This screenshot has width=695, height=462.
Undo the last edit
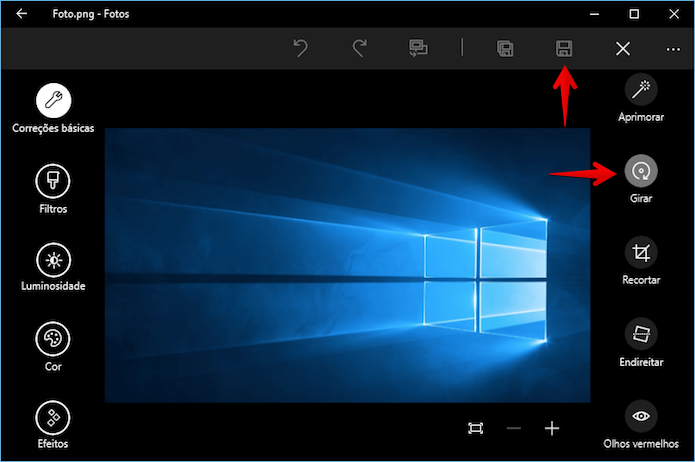click(301, 48)
